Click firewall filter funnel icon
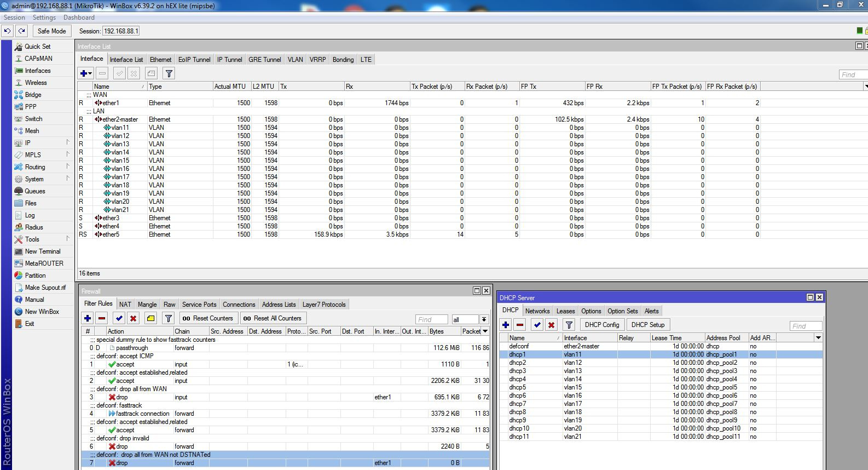The width and height of the screenshot is (868, 470). pyautogui.click(x=169, y=318)
